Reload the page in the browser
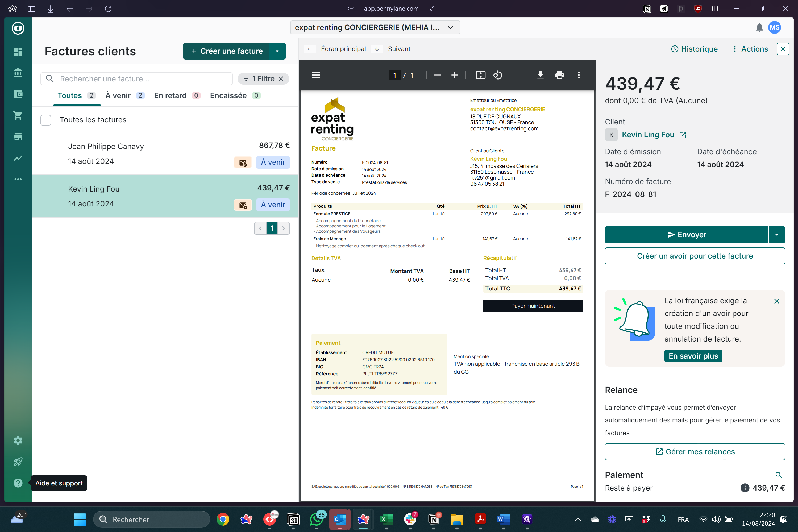This screenshot has width=798, height=532. coord(108,9)
